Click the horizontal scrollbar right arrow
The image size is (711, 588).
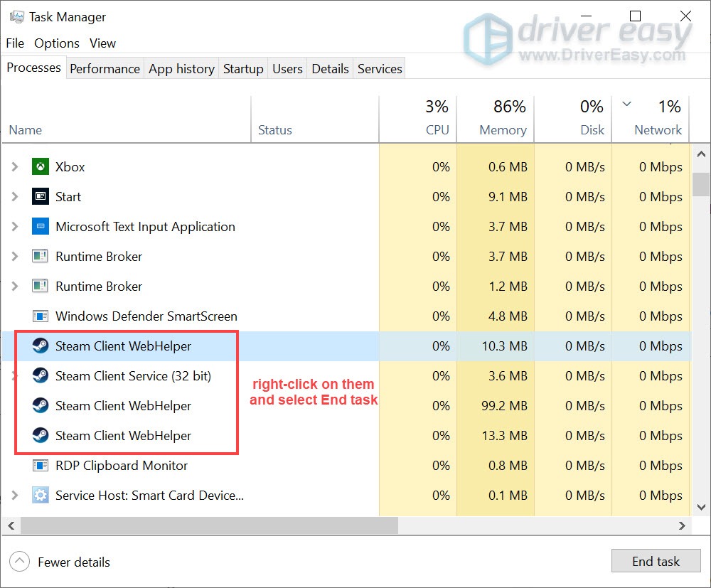coord(682,525)
